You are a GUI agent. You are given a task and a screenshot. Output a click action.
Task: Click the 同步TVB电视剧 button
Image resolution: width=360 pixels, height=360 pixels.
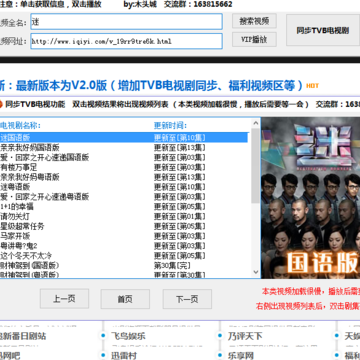pyautogui.click(x=323, y=31)
